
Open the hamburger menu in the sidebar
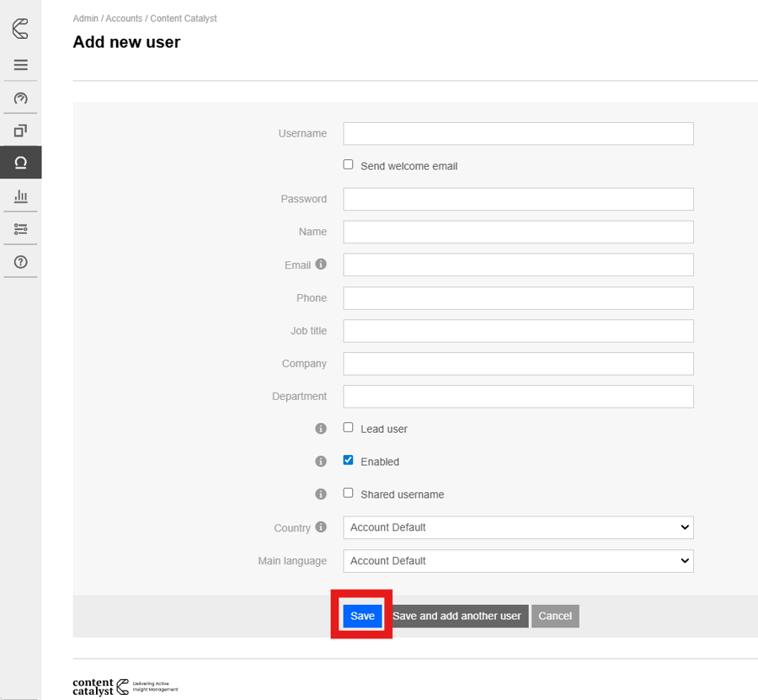(x=20, y=65)
